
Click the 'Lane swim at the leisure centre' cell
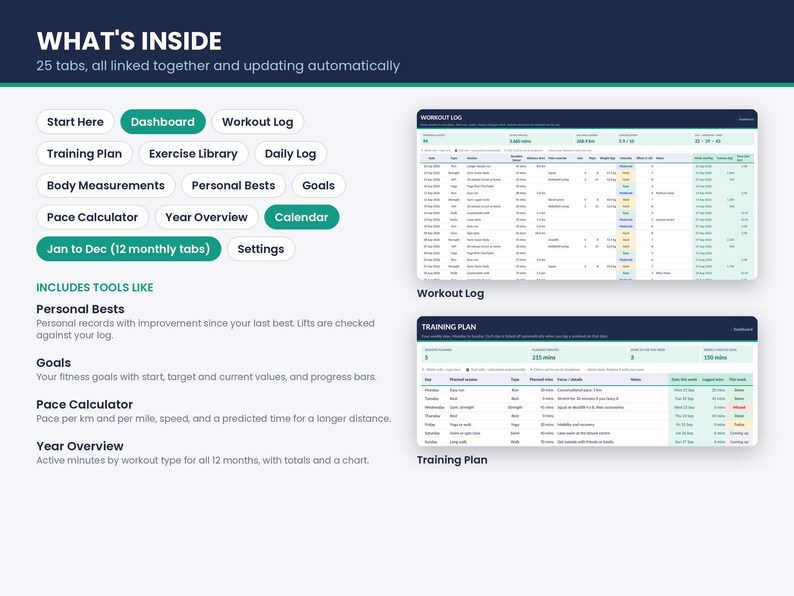[583, 433]
